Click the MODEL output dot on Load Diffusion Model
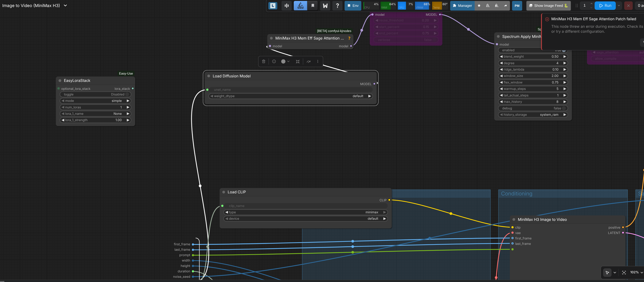Viewport: 644px width, 282px height. click(374, 84)
